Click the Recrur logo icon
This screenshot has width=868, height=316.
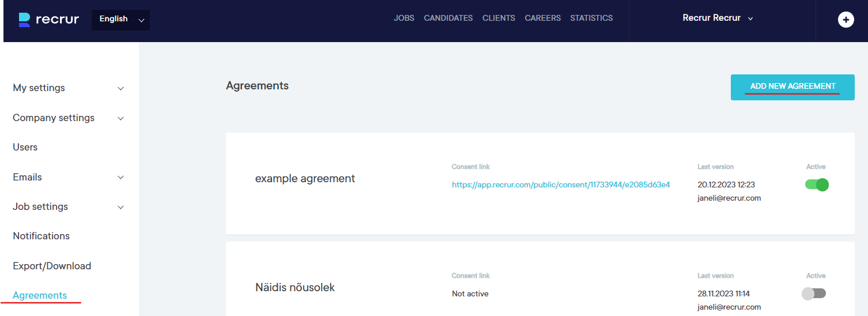[24, 20]
